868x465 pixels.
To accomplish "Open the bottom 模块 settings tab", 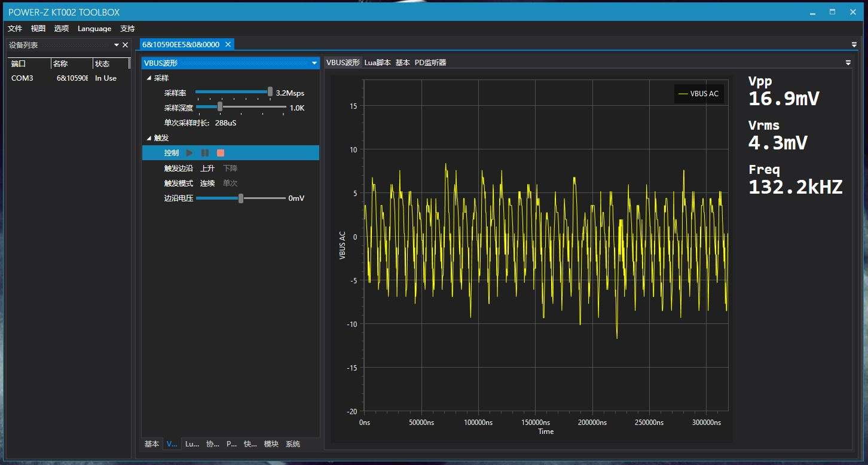I will (271, 444).
